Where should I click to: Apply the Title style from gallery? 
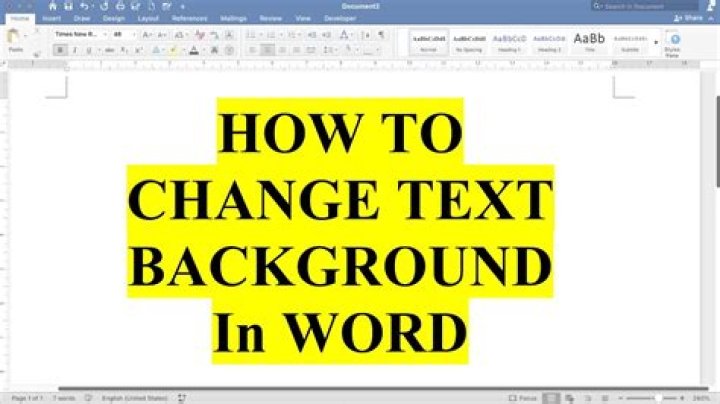[x=588, y=40]
